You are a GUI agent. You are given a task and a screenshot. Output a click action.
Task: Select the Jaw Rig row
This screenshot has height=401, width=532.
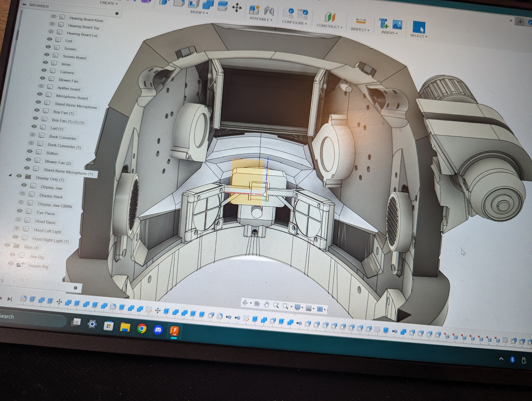point(37,257)
